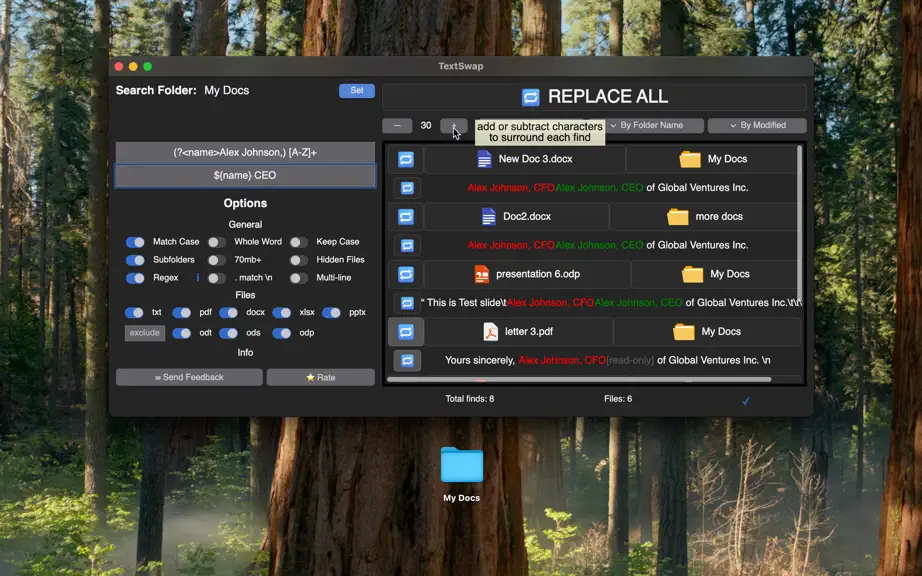Screen dimensions: 922x576
Task: Toggle the odp file type switch
Action: (281, 333)
